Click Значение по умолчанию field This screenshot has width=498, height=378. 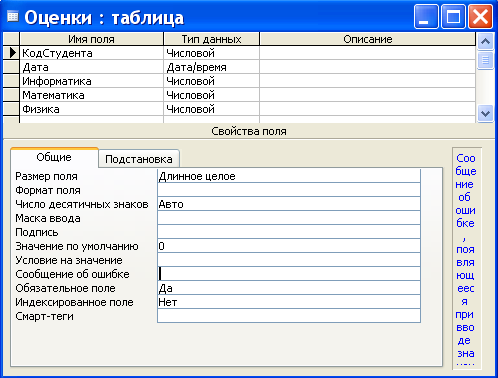point(289,246)
